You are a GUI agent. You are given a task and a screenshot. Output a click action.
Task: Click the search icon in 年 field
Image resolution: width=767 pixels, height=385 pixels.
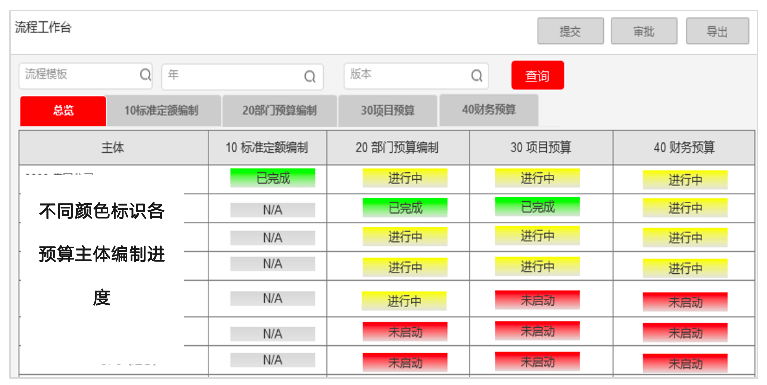point(310,76)
